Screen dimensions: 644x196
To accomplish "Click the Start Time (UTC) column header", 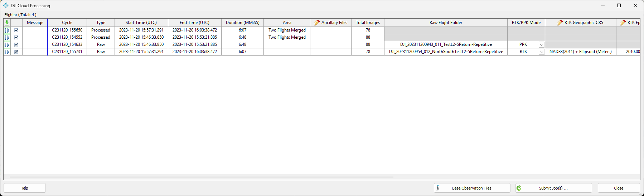I will [141, 23].
